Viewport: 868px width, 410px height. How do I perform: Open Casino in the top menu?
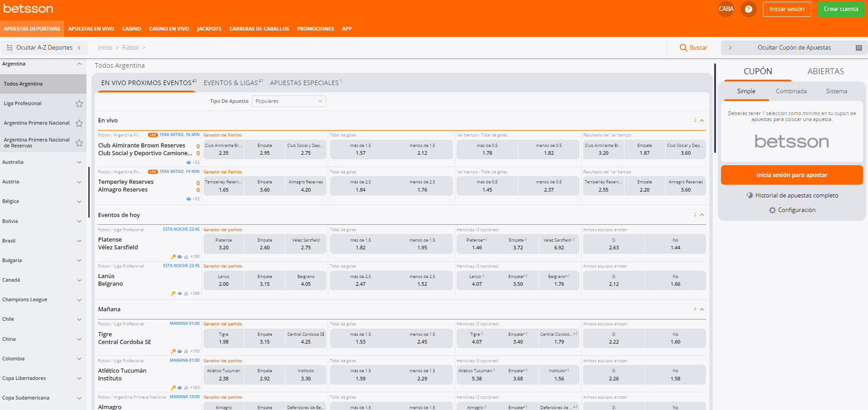tap(132, 29)
